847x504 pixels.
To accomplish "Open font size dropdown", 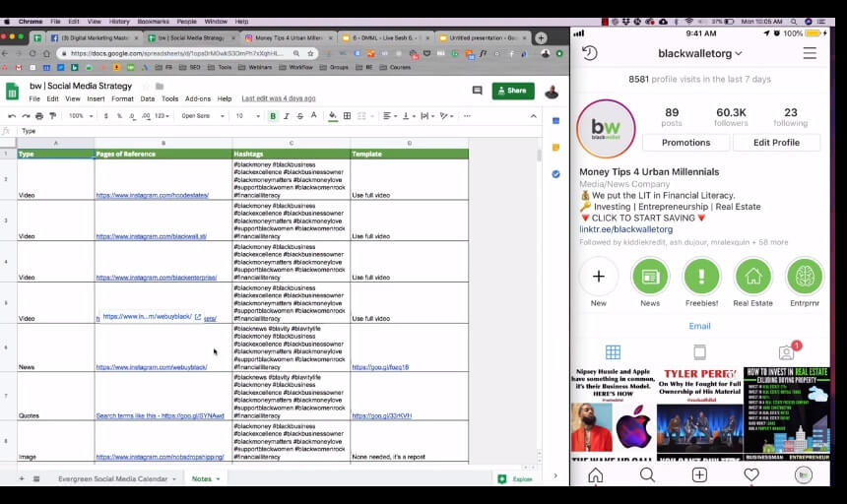I will point(247,116).
